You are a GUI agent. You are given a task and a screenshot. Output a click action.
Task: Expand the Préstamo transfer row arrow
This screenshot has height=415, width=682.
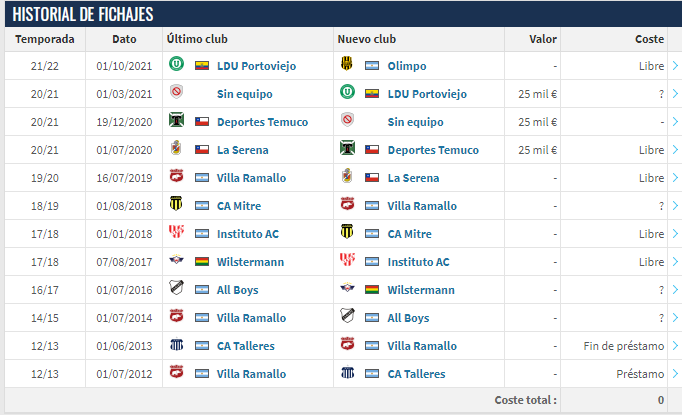675,374
